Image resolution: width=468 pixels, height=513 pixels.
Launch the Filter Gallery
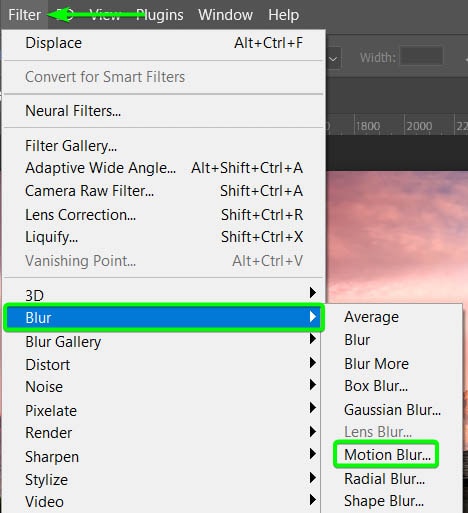163,146
